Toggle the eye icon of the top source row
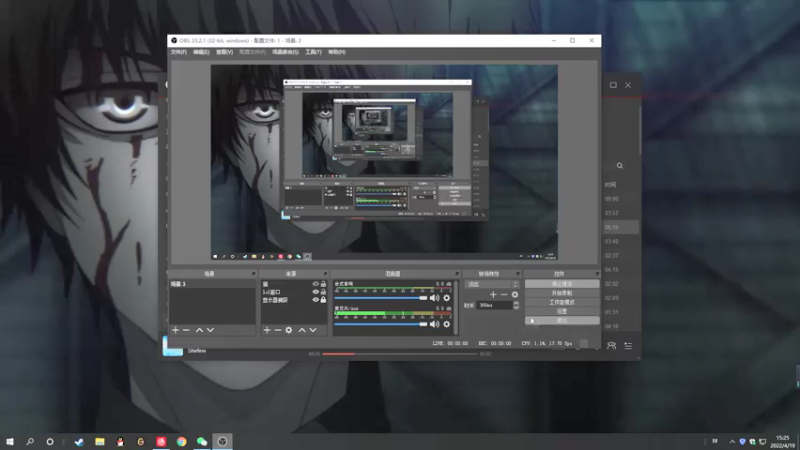Image resolution: width=800 pixels, height=450 pixels. click(315, 284)
